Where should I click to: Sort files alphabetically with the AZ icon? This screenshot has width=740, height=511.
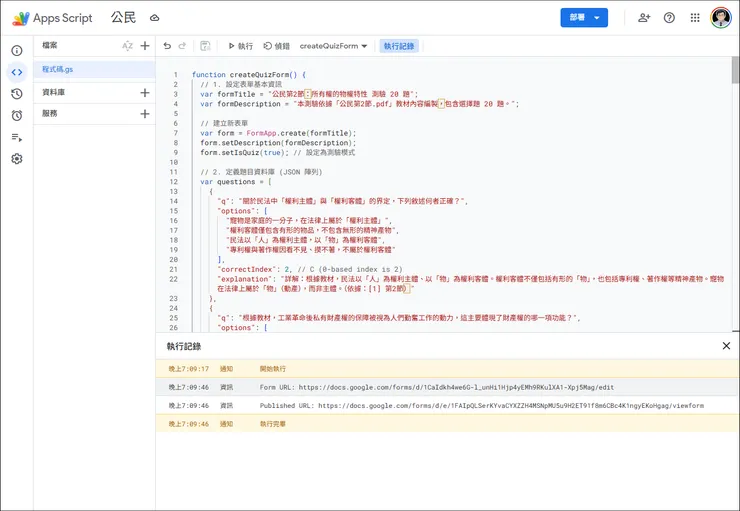[x=127, y=46]
